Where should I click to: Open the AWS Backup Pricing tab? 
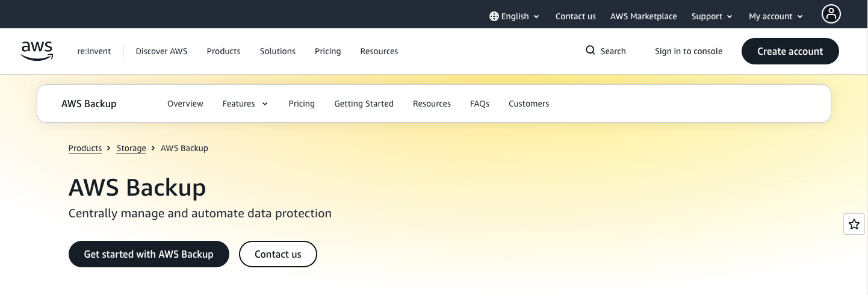tap(302, 104)
